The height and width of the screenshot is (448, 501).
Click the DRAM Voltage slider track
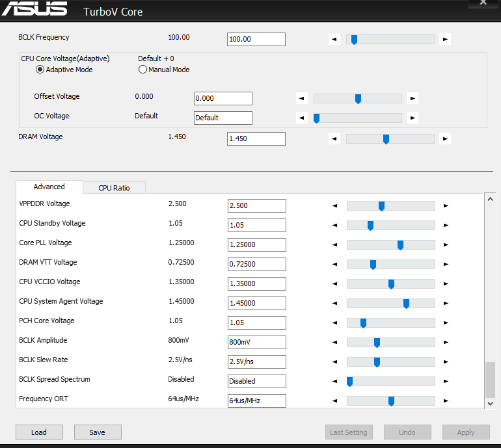[x=390, y=139]
